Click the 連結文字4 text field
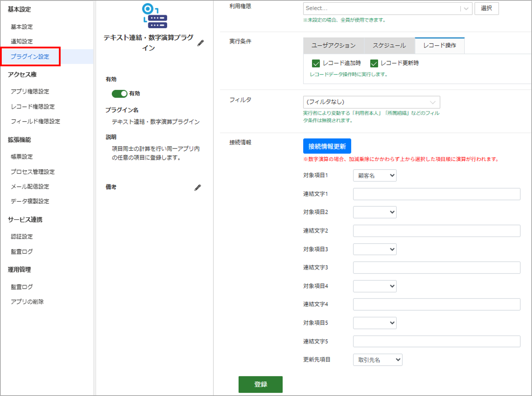 (x=437, y=304)
